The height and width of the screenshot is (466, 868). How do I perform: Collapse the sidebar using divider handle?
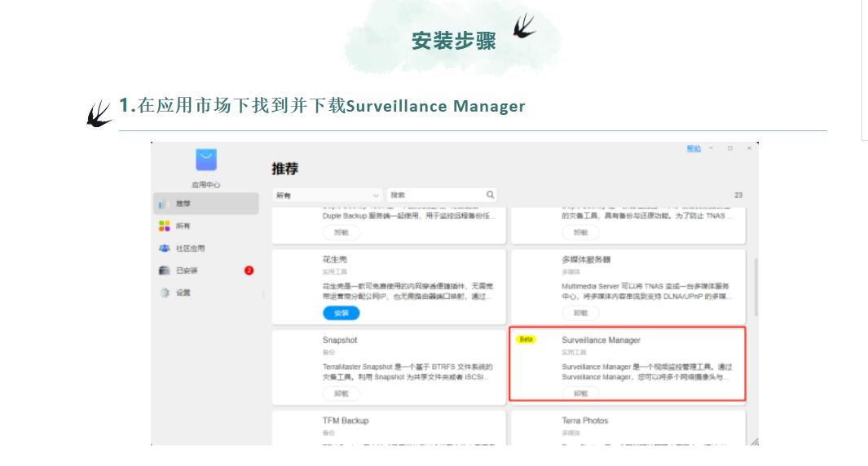pos(262,293)
